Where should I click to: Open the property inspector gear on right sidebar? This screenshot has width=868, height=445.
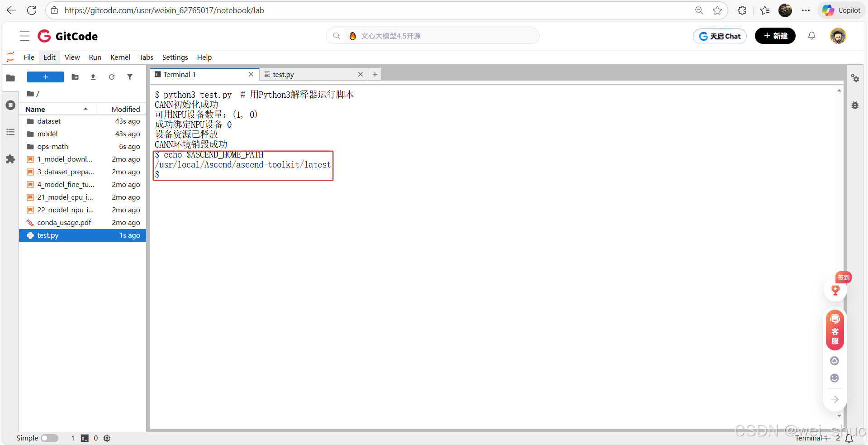pyautogui.click(x=855, y=78)
